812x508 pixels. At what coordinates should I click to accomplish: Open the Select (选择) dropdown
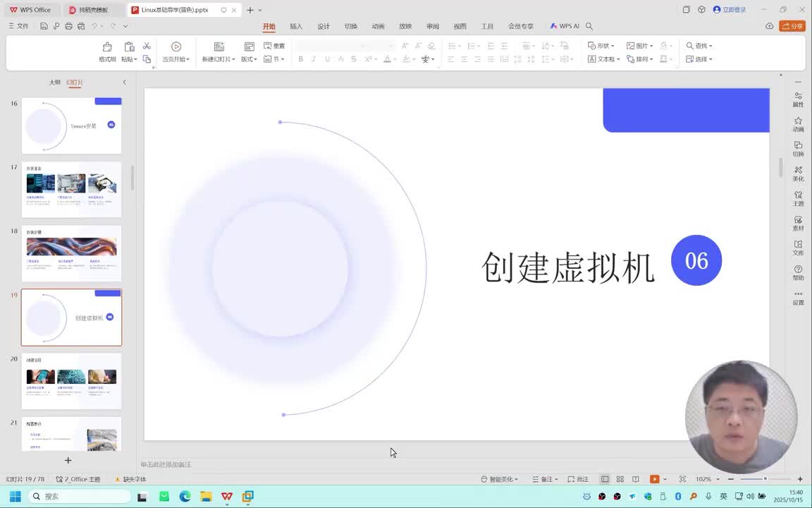(699, 59)
